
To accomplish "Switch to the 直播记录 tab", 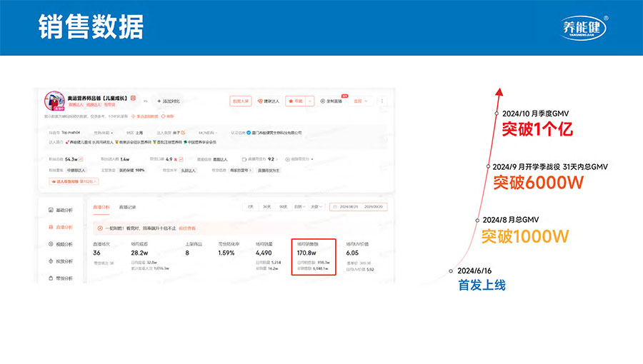I will 127,207.
